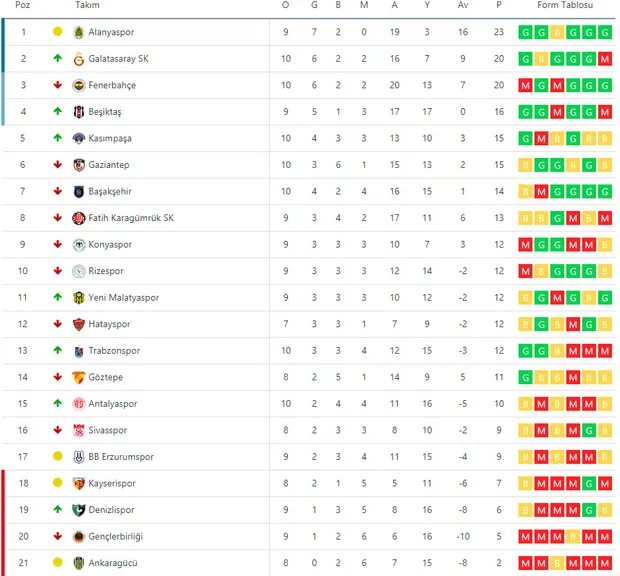
Task: Click the Göztepe club logo
Action: 79,377
